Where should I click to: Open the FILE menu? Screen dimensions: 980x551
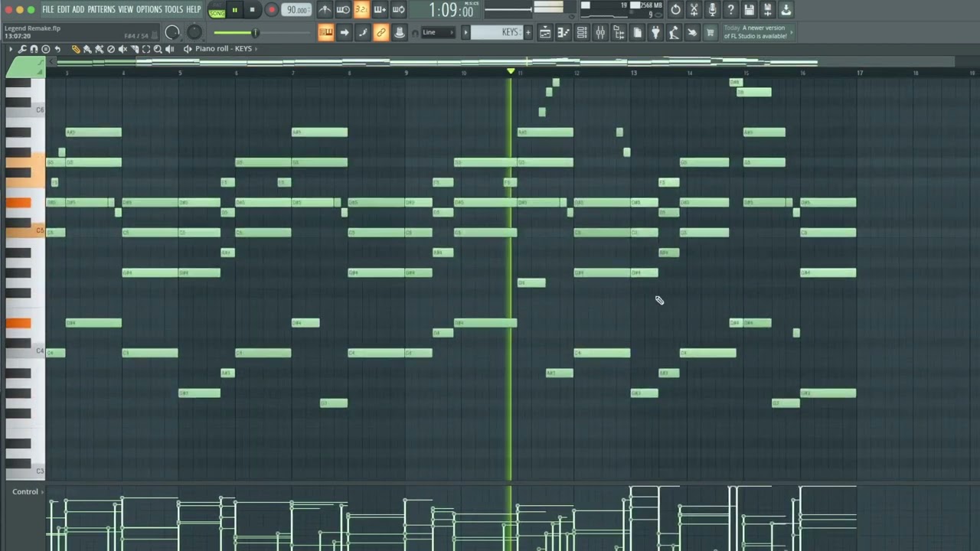click(48, 9)
